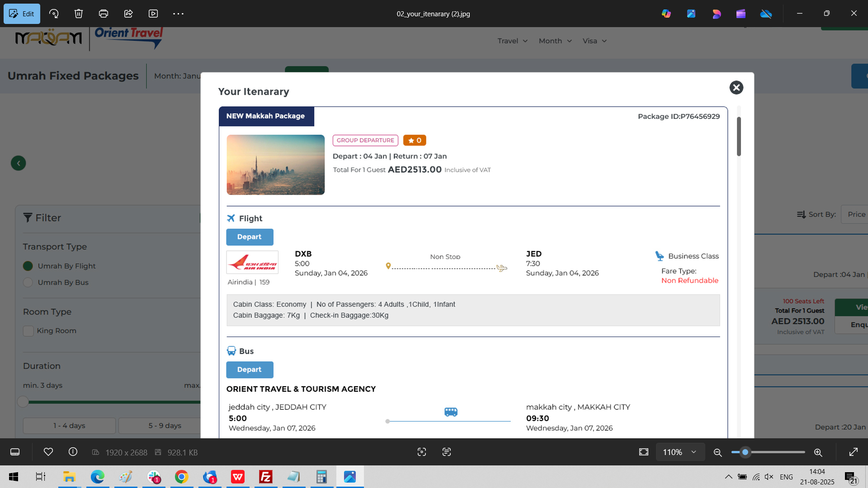Show file info icon
The width and height of the screenshot is (868, 488).
pos(73,452)
